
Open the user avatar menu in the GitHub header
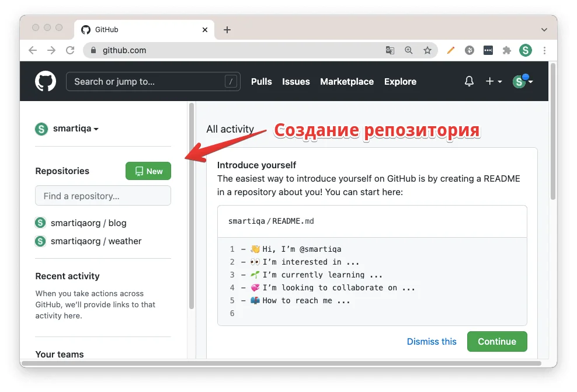coord(523,81)
